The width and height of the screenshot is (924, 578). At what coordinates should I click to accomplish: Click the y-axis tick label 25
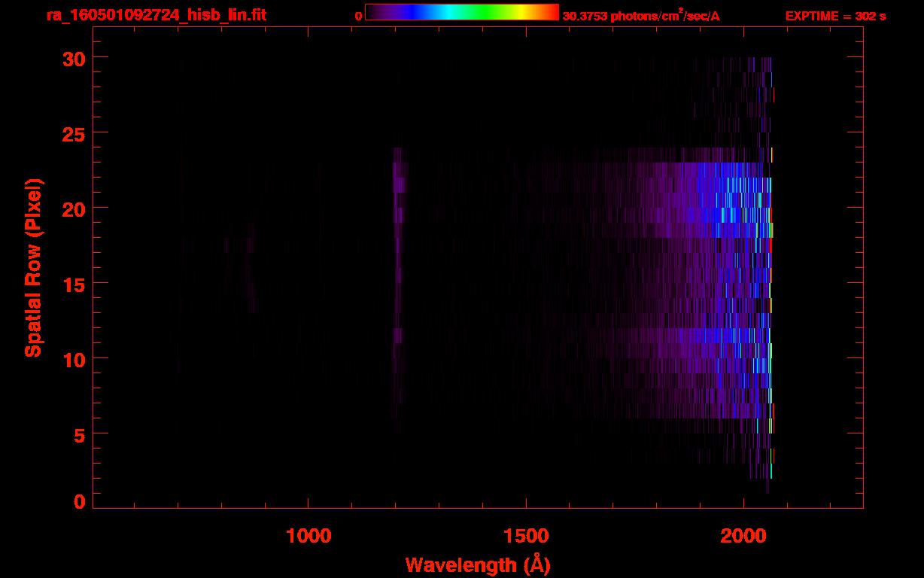tap(74, 133)
